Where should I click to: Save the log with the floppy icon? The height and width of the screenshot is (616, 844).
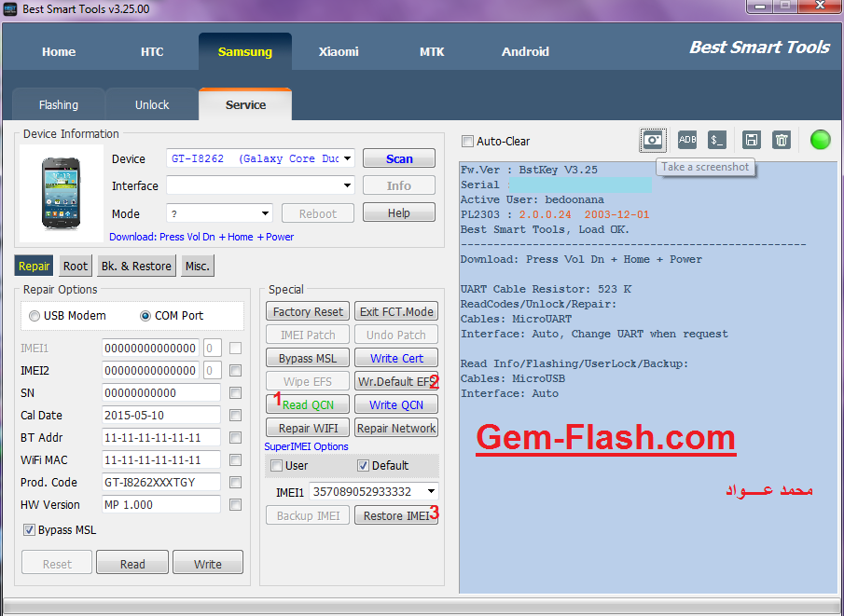click(x=751, y=140)
